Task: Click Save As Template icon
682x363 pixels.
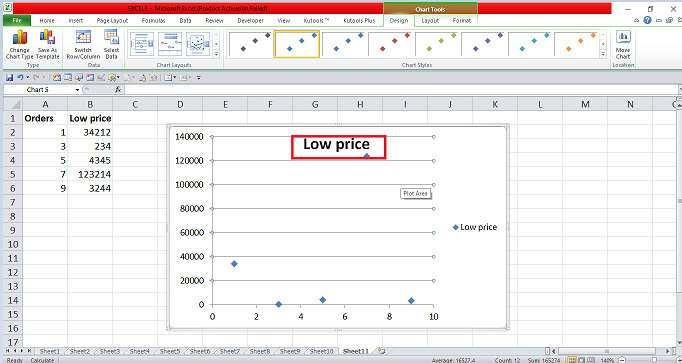Action: tap(47, 45)
